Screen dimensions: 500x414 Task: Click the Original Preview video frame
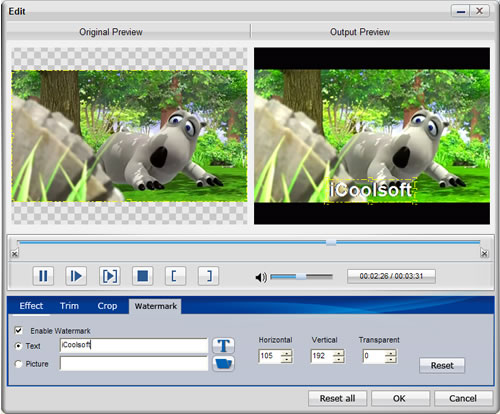pyautogui.click(x=129, y=136)
